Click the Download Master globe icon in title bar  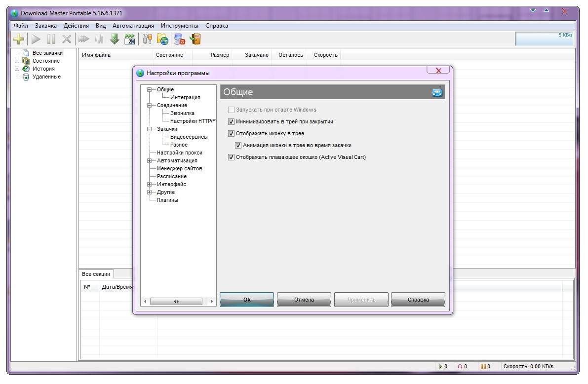click(15, 13)
